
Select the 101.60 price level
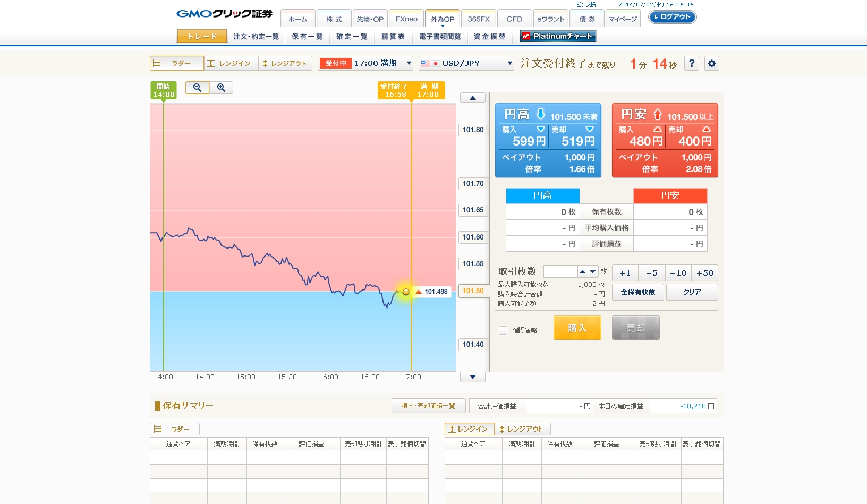[473, 237]
